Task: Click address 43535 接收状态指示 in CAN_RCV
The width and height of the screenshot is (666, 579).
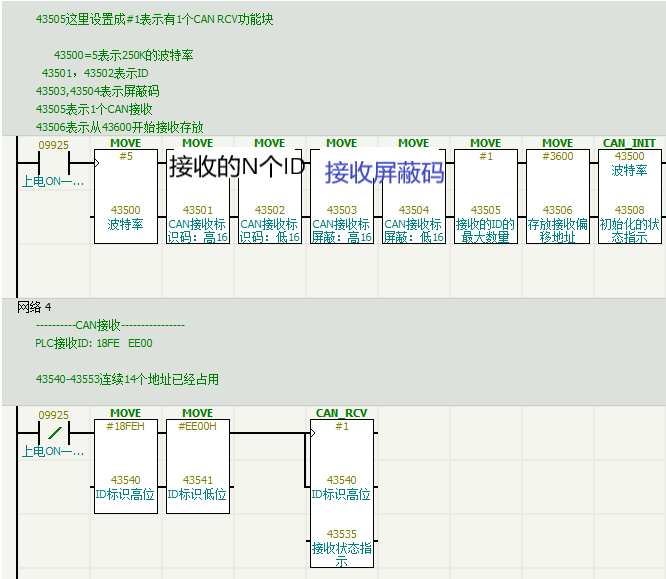Action: pos(342,548)
